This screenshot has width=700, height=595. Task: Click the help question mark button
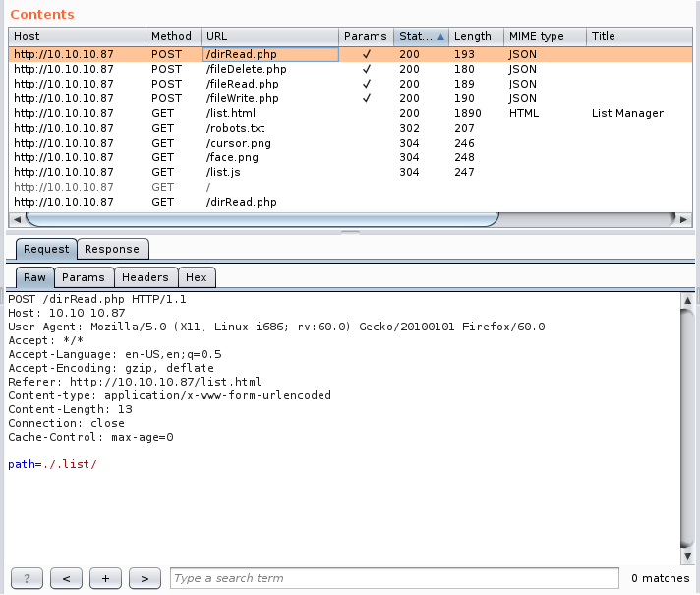click(x=27, y=578)
